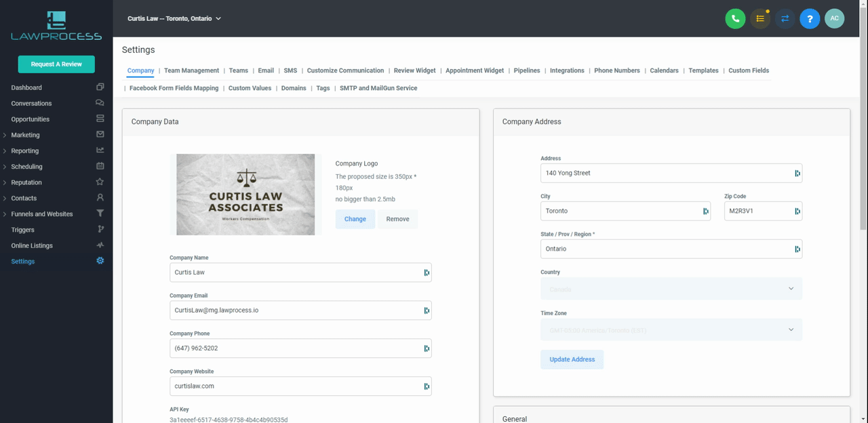Click the Settings gear icon in sidebar
Screen dimensions: 868x423
(100, 261)
